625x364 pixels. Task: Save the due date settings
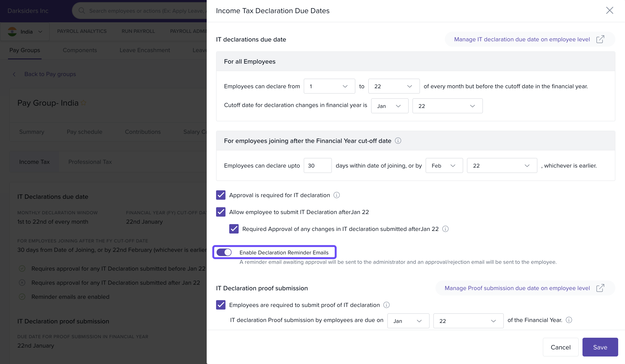coord(600,347)
